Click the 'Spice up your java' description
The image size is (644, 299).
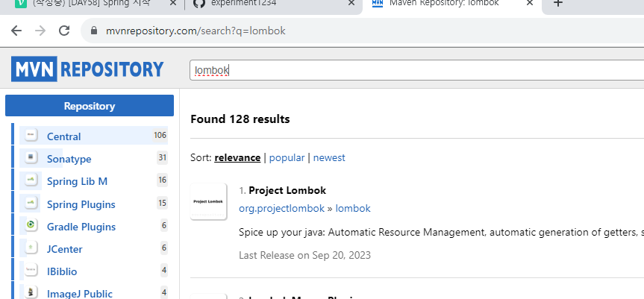442,233
